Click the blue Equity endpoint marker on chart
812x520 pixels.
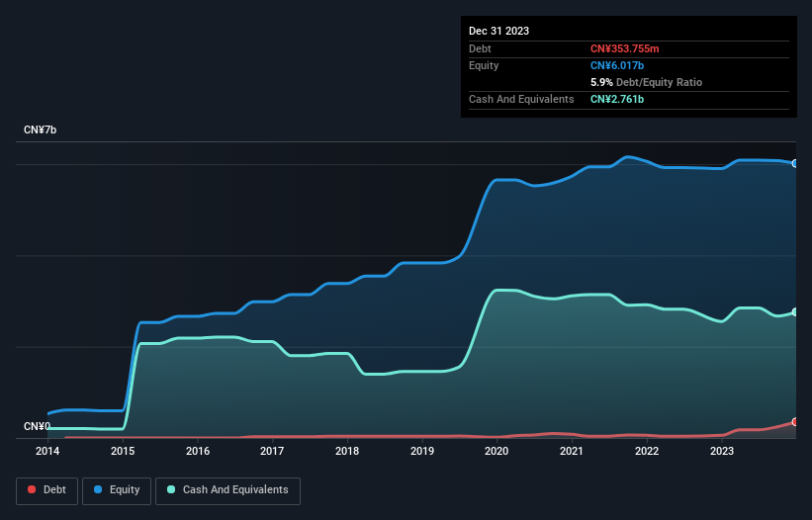click(795, 163)
